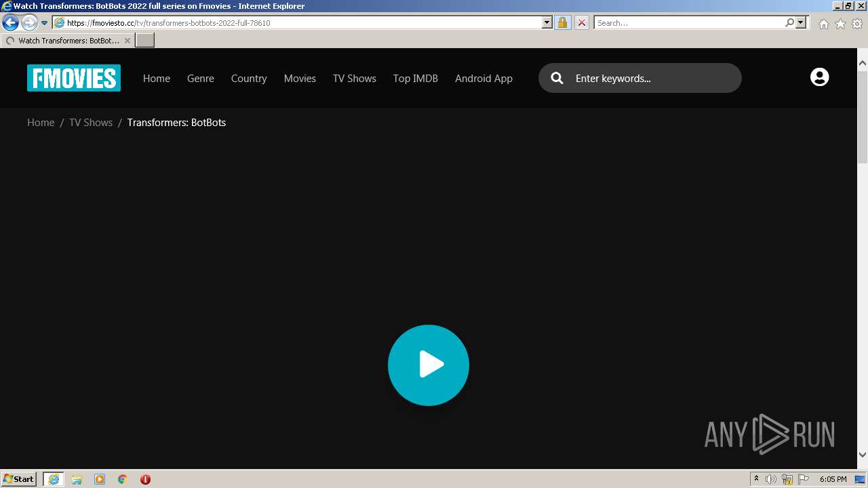Screen dimensions: 868x488
Task: Click the magnifier icon in site search
Action: click(557, 78)
